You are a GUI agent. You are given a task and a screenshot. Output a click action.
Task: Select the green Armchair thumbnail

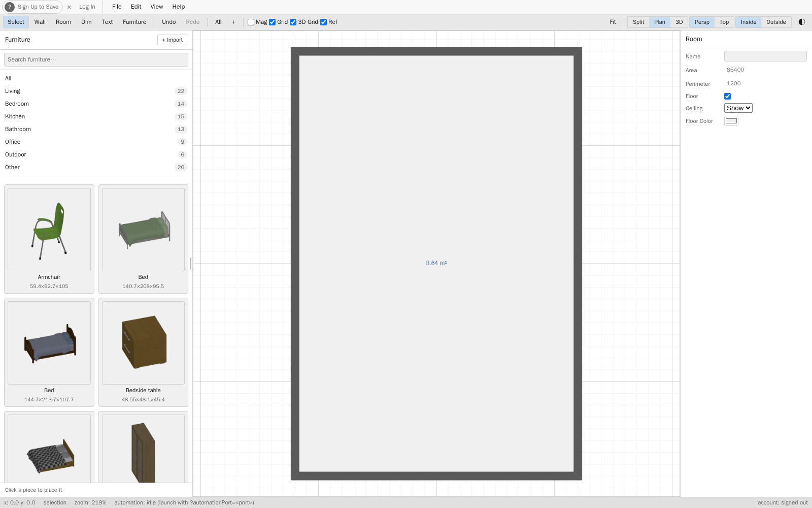point(49,230)
